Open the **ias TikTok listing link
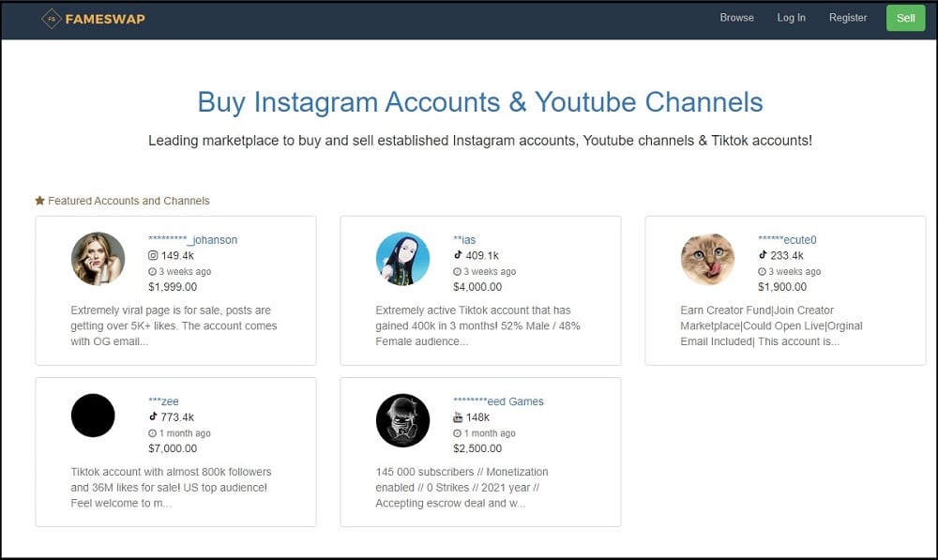938x560 pixels. pos(464,240)
